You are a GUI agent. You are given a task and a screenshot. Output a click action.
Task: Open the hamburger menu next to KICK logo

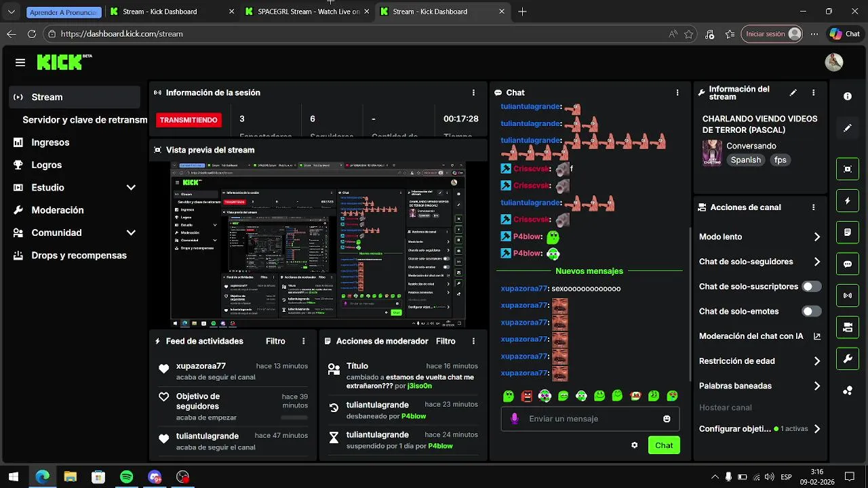point(20,62)
